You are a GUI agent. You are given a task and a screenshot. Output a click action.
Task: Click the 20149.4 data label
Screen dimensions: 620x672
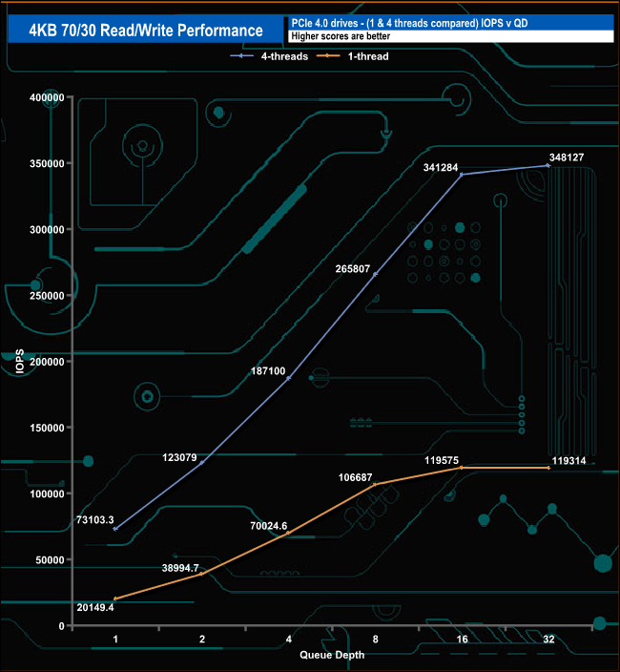coord(95,607)
